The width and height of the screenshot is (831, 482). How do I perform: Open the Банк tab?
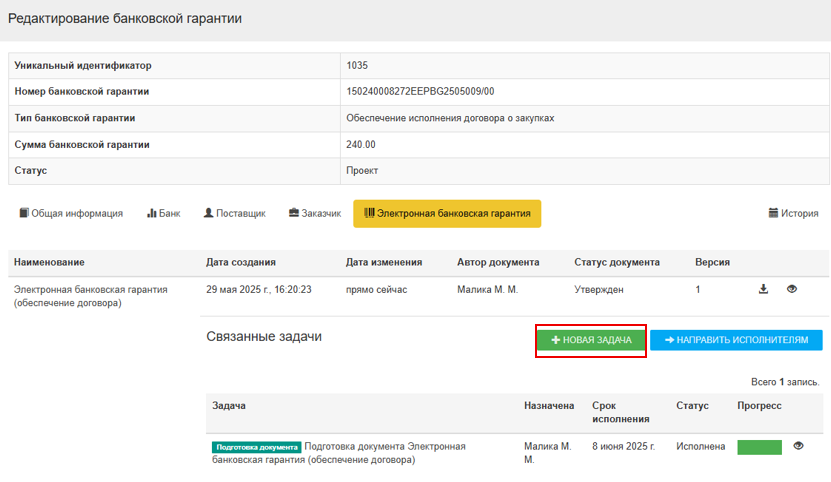point(164,213)
